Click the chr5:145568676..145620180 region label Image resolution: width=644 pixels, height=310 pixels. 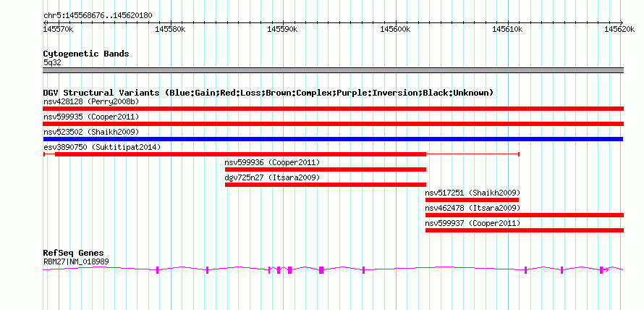(98, 15)
